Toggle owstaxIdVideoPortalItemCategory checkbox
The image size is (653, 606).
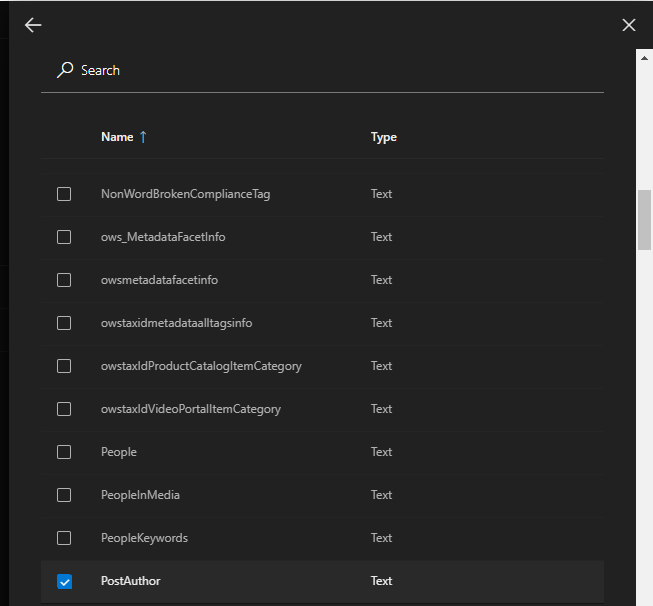click(x=64, y=409)
